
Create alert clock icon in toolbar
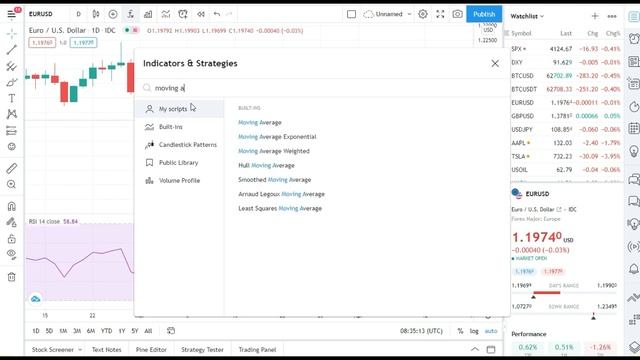tap(183, 14)
